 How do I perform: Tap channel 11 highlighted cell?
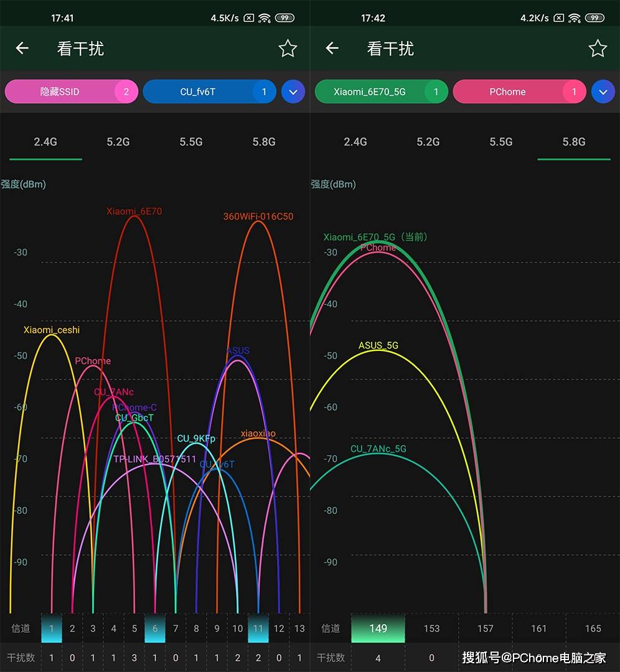pyautogui.click(x=258, y=628)
